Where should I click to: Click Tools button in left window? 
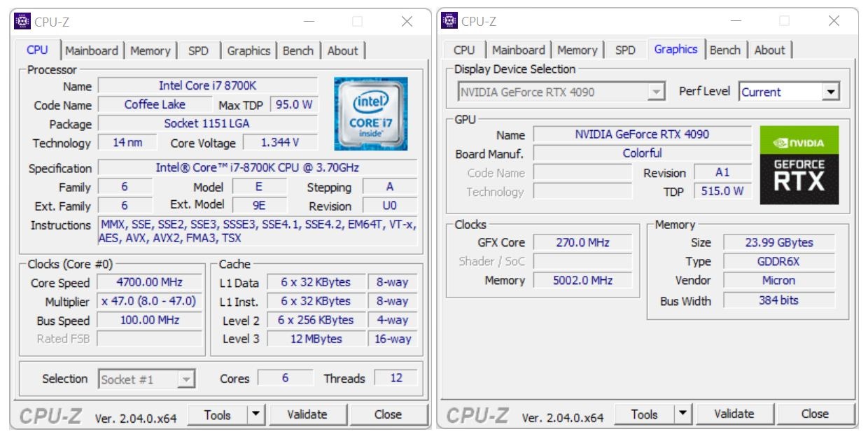pos(218,414)
